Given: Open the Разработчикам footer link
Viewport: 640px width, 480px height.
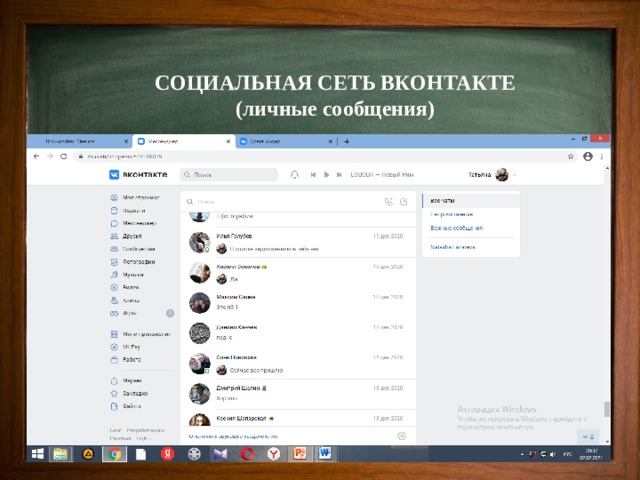Looking at the screenshot, I should pyautogui.click(x=145, y=430).
